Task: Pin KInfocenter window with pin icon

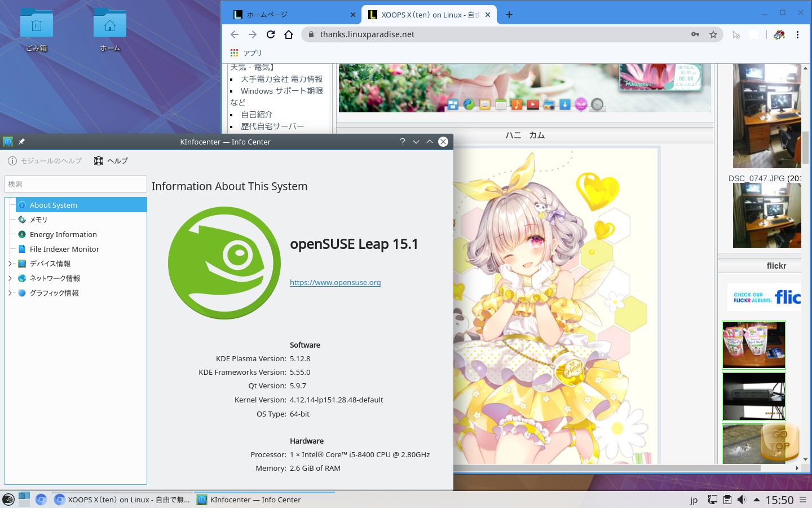Action: tap(21, 142)
